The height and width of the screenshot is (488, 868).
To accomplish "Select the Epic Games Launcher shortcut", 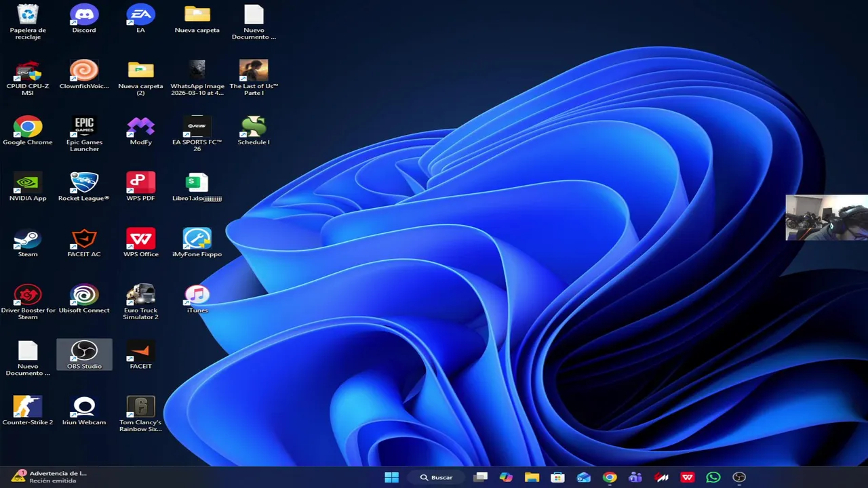I will click(84, 134).
